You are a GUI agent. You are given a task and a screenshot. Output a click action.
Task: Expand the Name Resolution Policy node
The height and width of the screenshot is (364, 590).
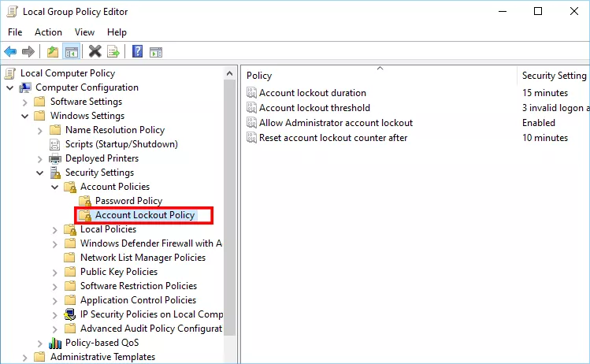click(40, 131)
